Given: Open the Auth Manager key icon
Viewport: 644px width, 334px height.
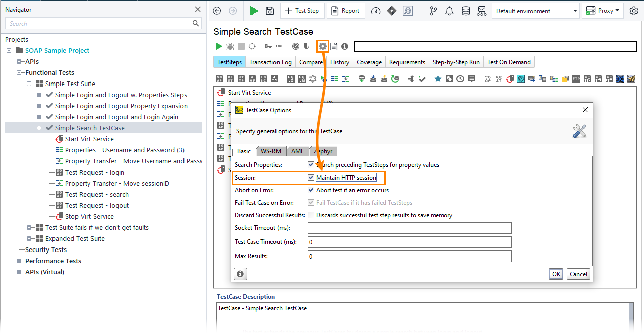Looking at the screenshot, I should pos(268,46).
